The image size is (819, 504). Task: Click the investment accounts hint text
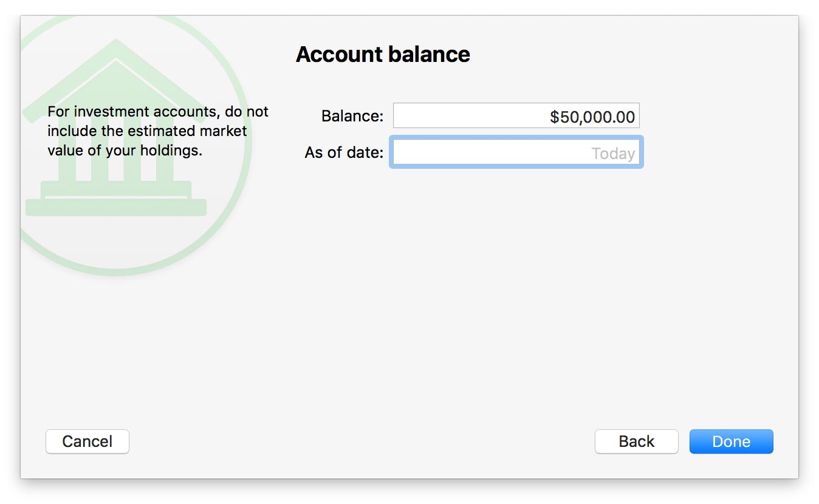coord(157,131)
